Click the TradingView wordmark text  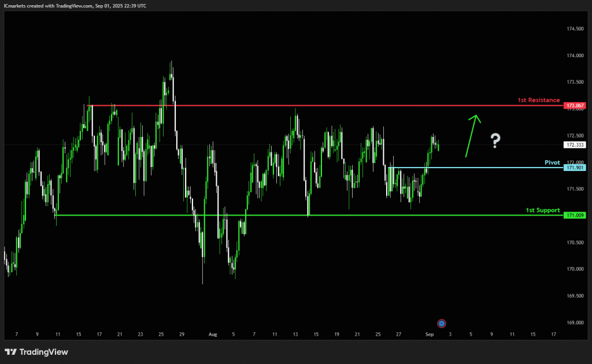pyautogui.click(x=44, y=352)
